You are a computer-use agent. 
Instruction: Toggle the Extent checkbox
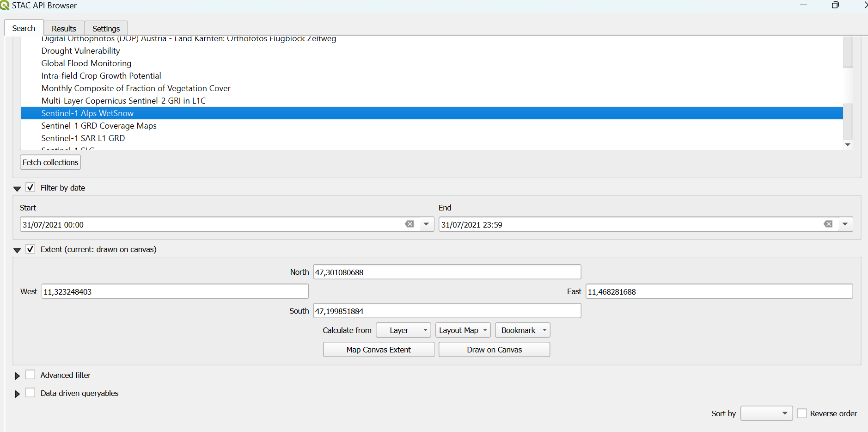30,249
